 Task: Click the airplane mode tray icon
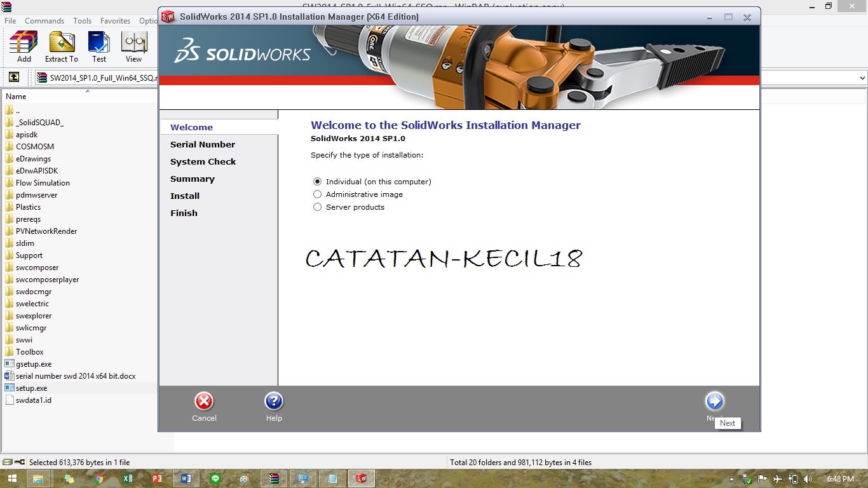(x=778, y=478)
